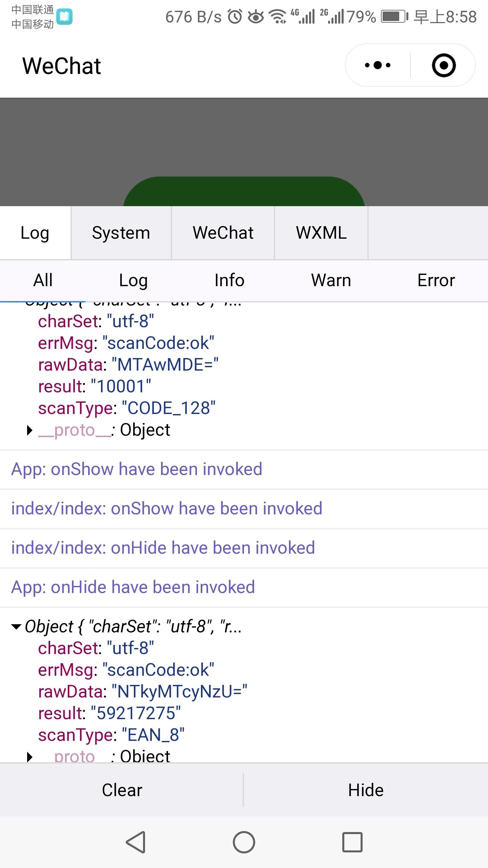Viewport: 488px width, 868px height.
Task: Switch to the WeChat console tab
Action: (223, 233)
